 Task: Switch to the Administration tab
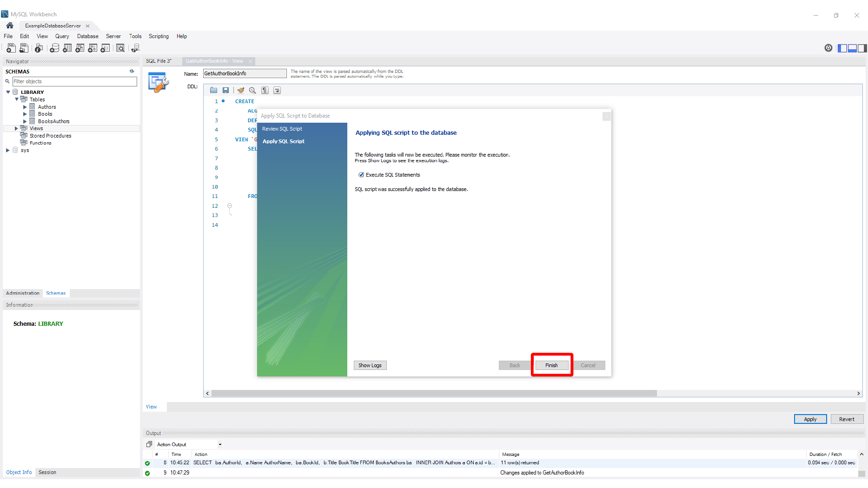[x=23, y=293]
